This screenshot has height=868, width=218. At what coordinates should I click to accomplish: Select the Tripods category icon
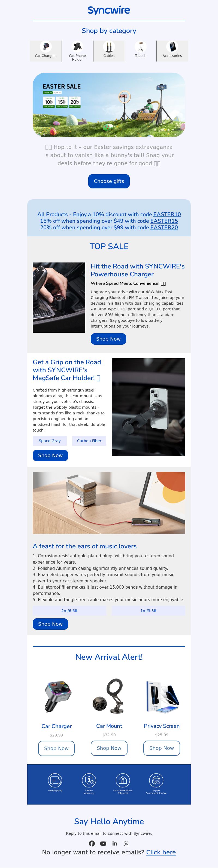tap(140, 46)
